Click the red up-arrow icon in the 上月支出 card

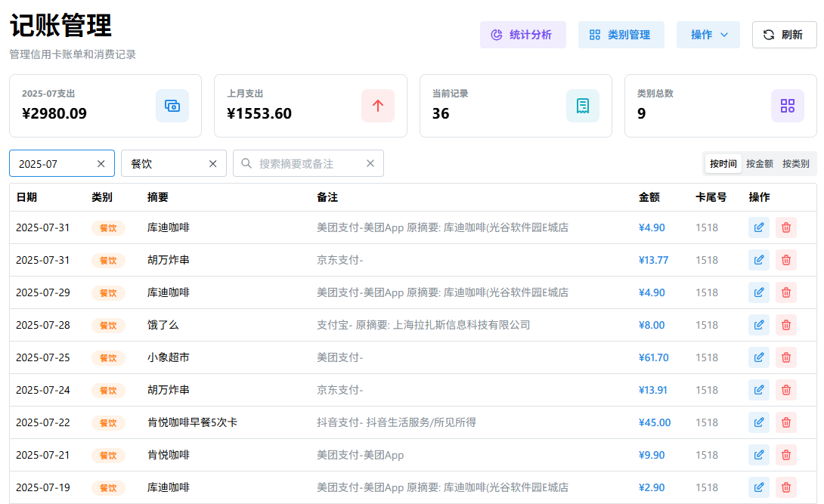point(378,106)
